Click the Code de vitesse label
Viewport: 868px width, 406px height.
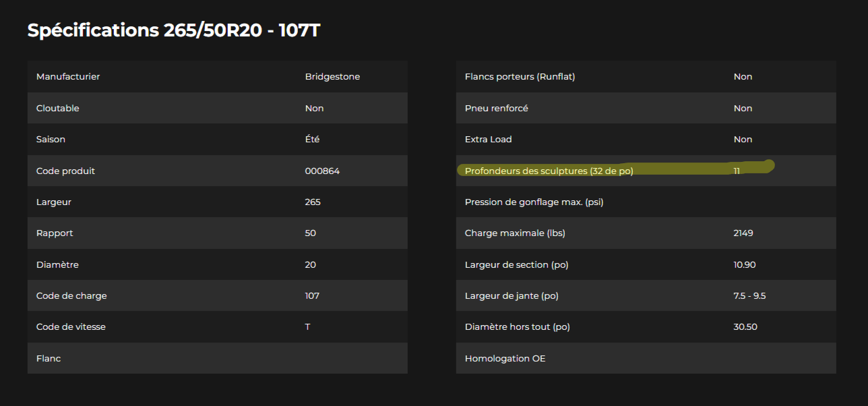(71, 327)
